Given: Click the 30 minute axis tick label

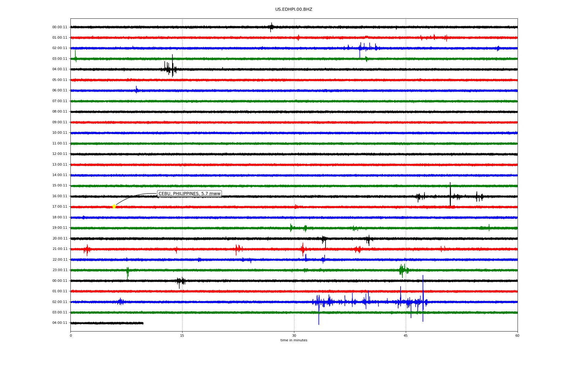Looking at the screenshot, I should coord(294,335).
